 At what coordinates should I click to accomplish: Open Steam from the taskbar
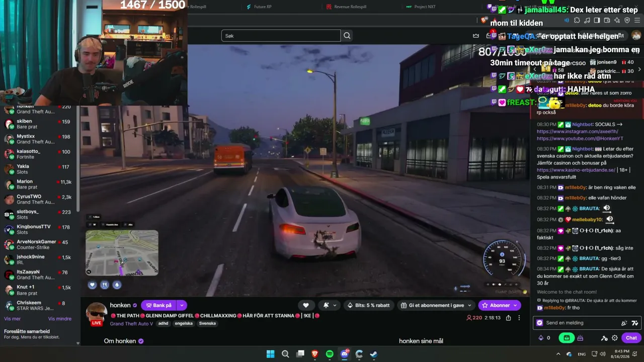click(x=374, y=354)
